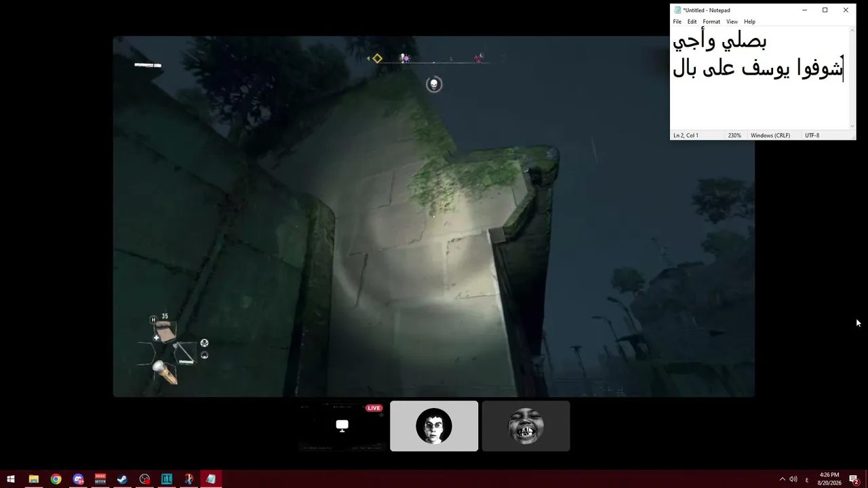This screenshot has width=868, height=488.
Task: Click the skull marker in the game view
Action: [x=434, y=84]
